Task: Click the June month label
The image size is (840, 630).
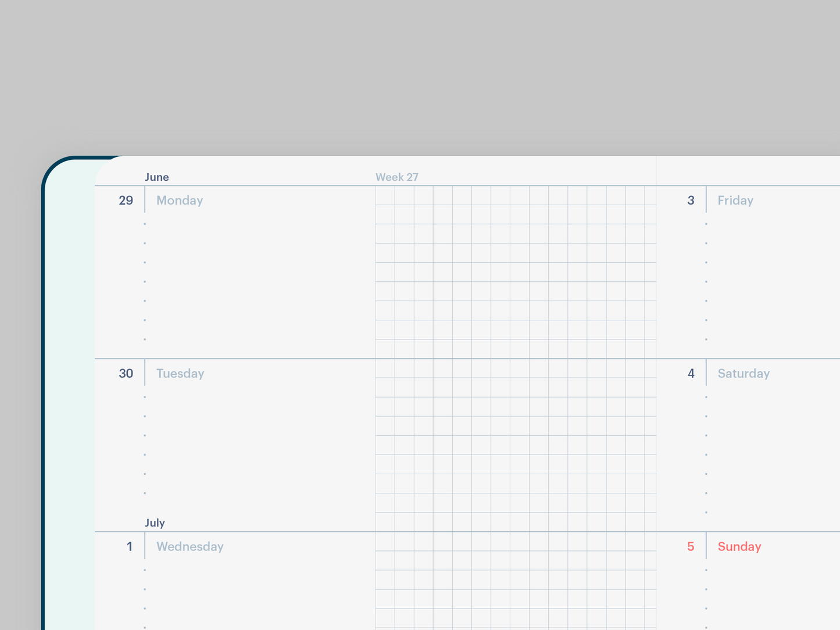Action: point(156,177)
